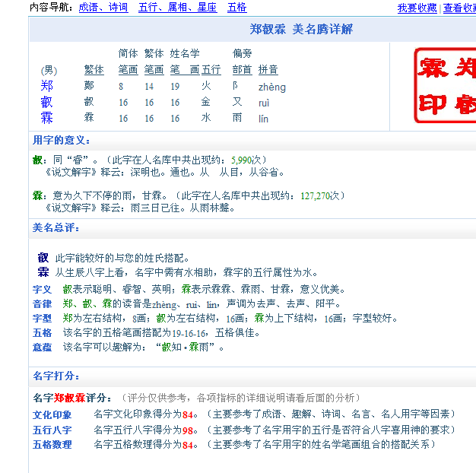The image size is (476, 473).
Task: Click the 我要收藏 link
Action: (417, 8)
